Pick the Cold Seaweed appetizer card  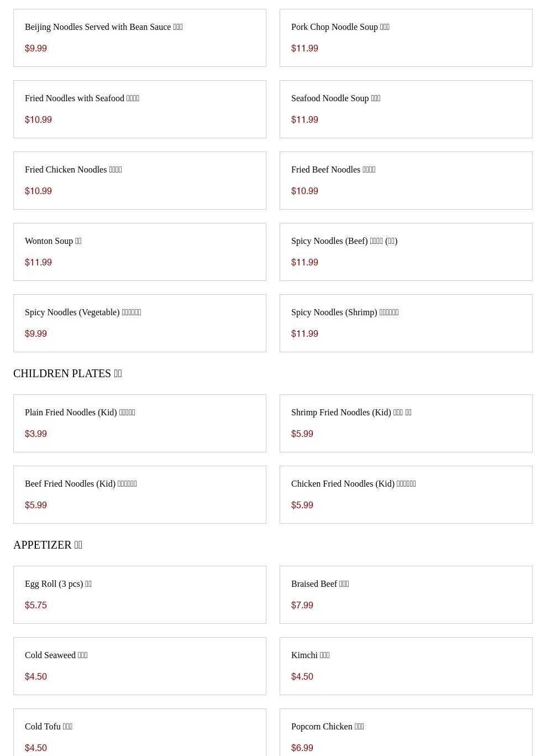(x=139, y=666)
